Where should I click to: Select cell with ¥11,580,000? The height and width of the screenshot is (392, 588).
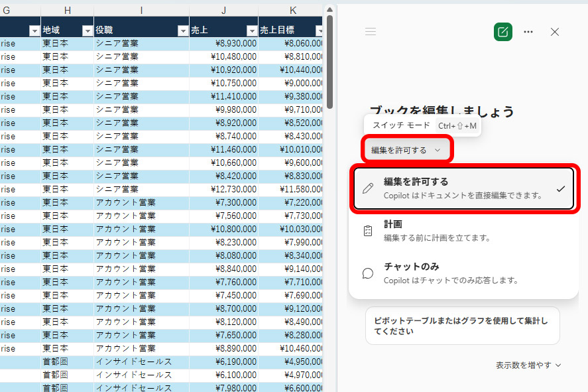tap(290, 190)
